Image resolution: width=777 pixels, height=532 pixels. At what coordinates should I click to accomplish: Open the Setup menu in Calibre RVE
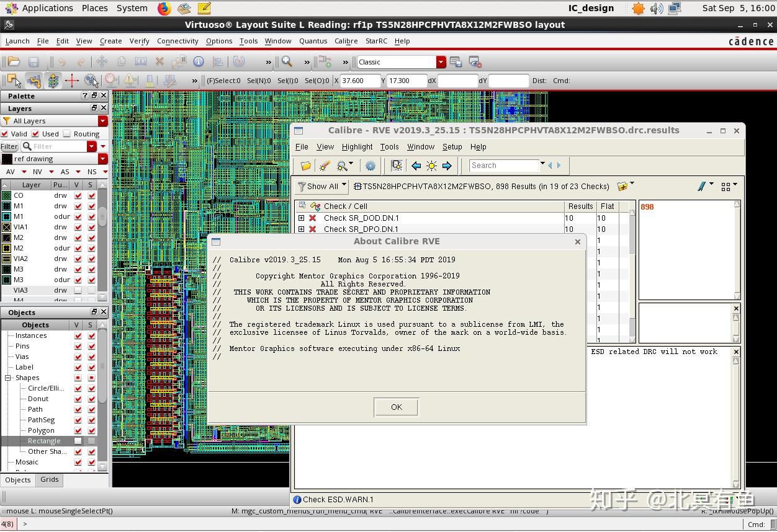[x=452, y=147]
